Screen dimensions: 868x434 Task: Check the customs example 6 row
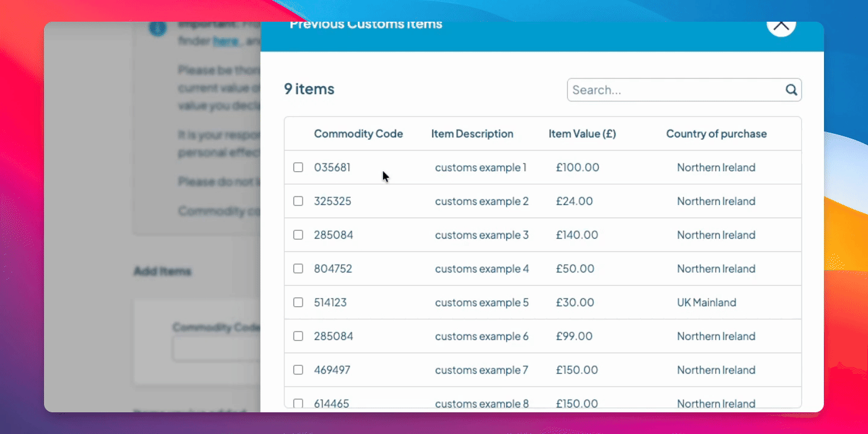coord(298,336)
